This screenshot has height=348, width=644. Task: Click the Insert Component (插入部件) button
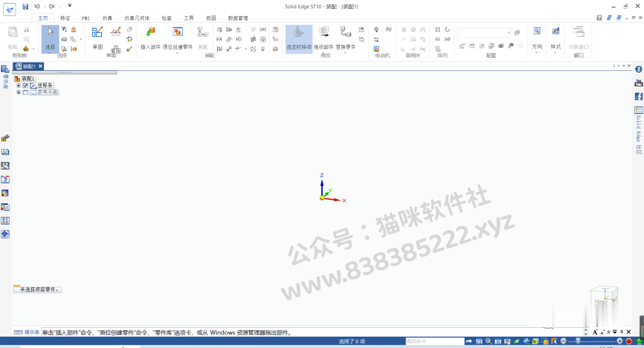pos(150,38)
